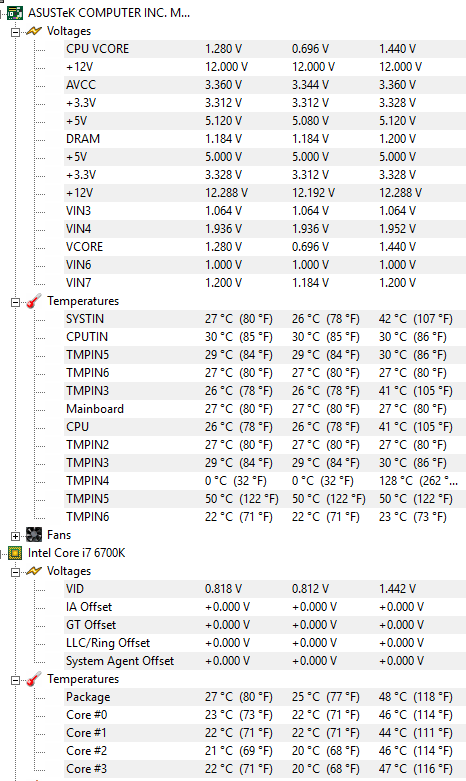Select the TMPIN2 temperature row
The image size is (466, 781).
(x=263, y=445)
